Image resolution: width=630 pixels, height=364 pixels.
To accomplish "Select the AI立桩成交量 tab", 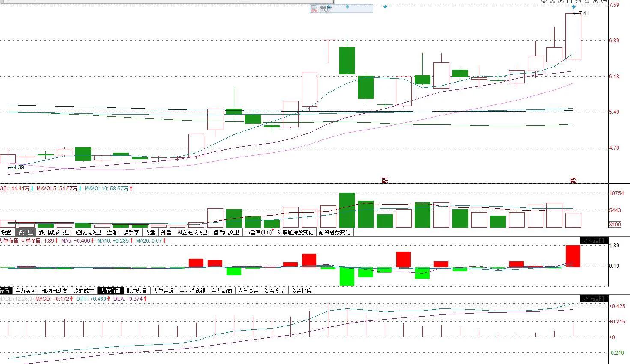I will click(x=193, y=233).
